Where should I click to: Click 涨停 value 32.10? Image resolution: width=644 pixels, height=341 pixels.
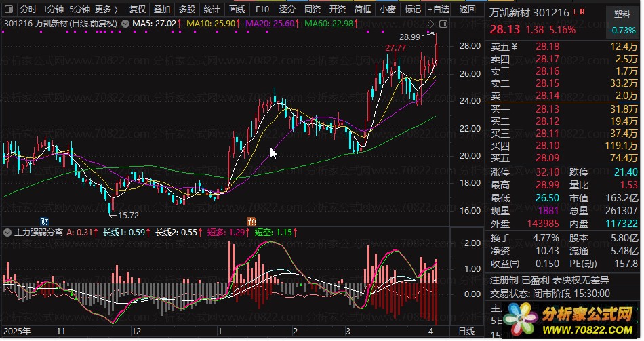(548, 172)
